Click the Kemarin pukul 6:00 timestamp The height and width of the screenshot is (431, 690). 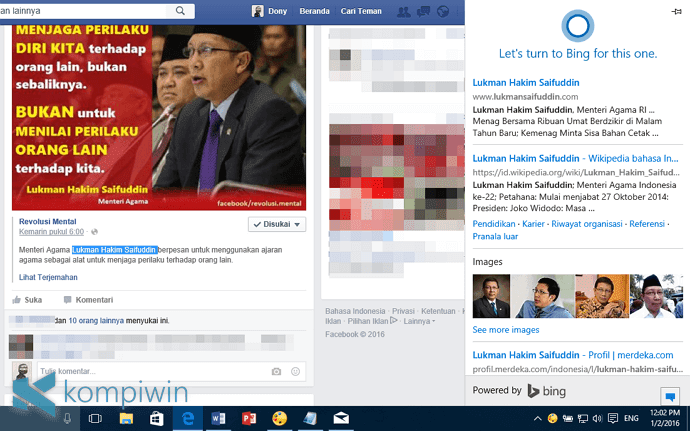pyautogui.click(x=51, y=232)
